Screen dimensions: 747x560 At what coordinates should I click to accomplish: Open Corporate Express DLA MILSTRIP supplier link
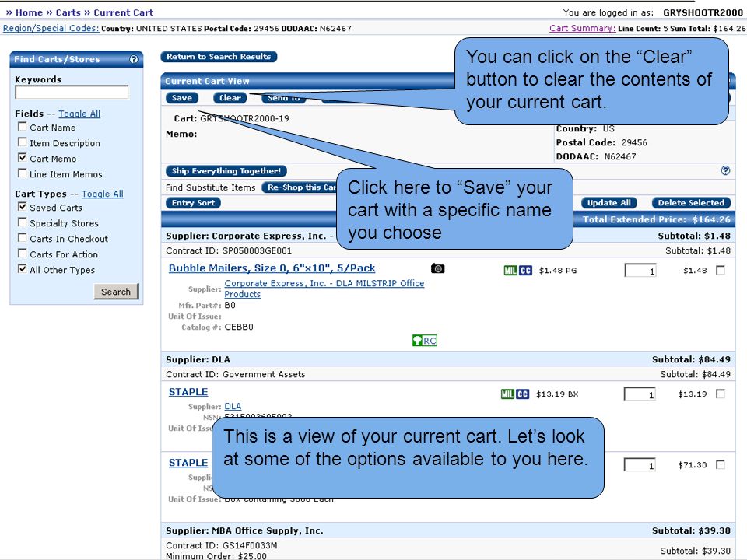[324, 289]
